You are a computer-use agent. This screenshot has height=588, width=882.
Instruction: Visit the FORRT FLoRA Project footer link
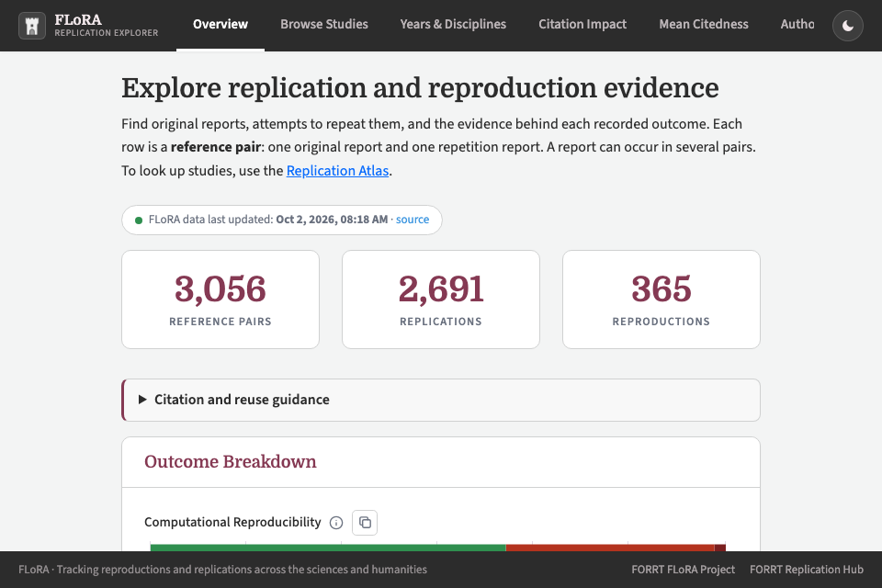[x=683, y=570]
